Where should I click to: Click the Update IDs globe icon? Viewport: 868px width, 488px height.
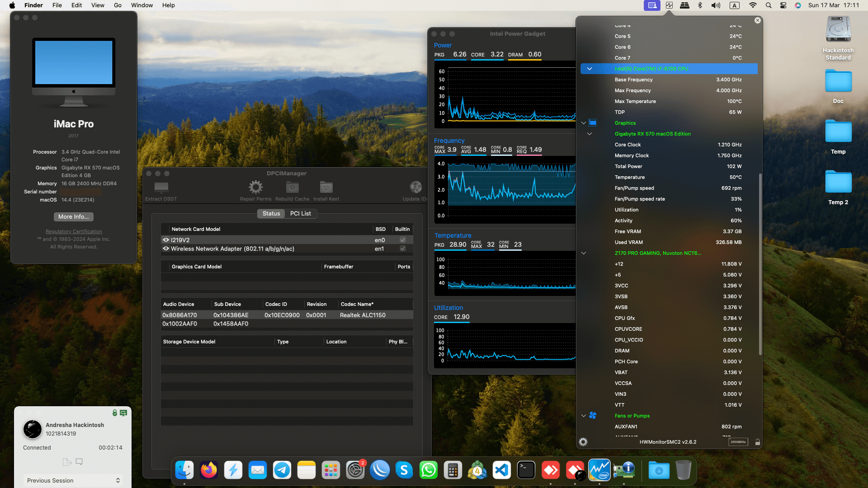(x=415, y=187)
